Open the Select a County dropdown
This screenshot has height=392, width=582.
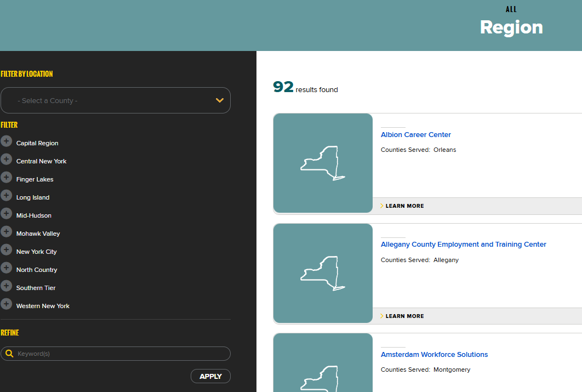coord(116,100)
